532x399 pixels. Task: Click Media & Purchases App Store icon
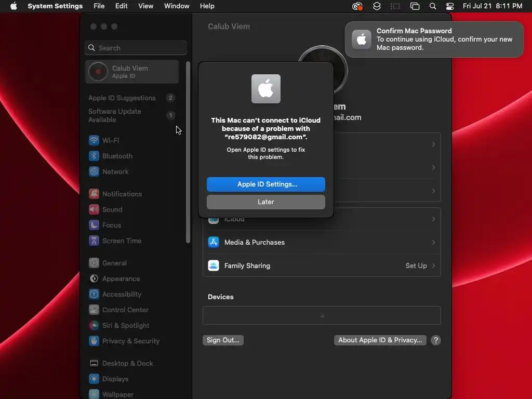214,242
